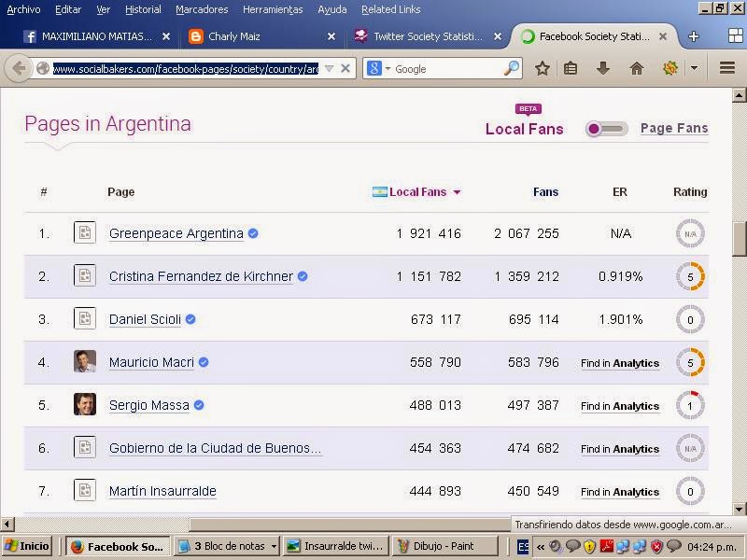This screenshot has height=560, width=747.
Task: Open the search engine selector dropdown
Action: pos(388,68)
